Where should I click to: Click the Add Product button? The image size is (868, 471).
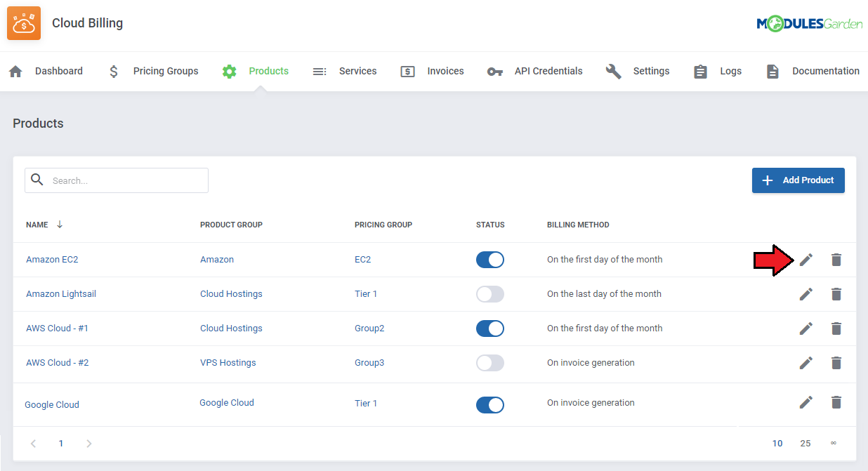[x=798, y=180]
